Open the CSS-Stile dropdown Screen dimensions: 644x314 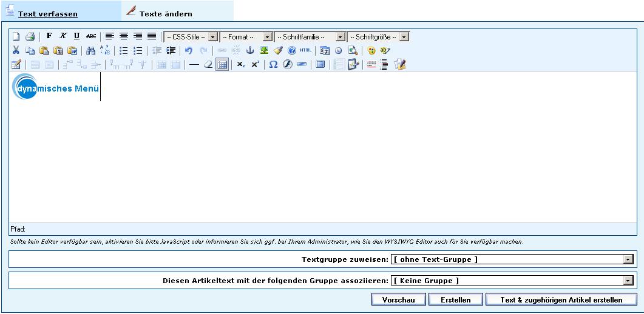click(191, 37)
